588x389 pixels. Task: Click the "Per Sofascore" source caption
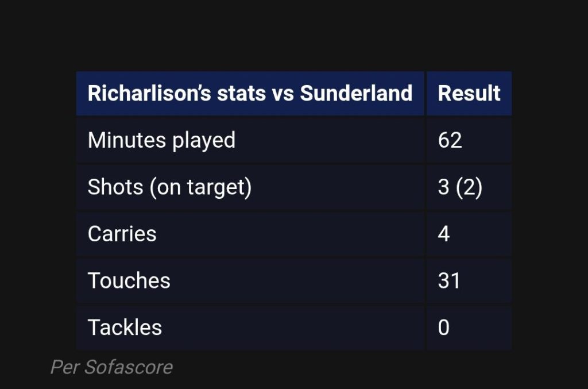(x=111, y=367)
